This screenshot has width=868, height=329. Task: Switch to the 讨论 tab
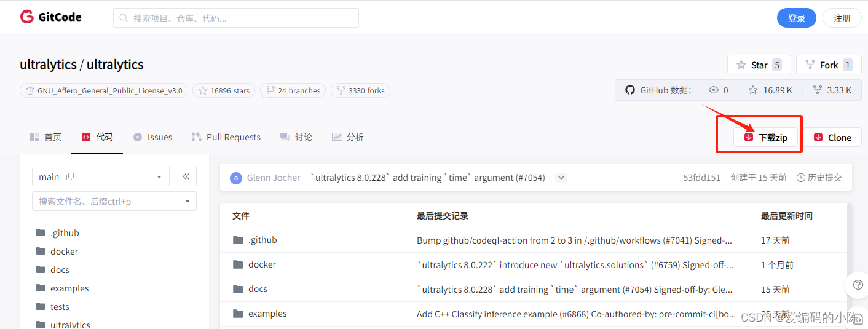click(296, 137)
